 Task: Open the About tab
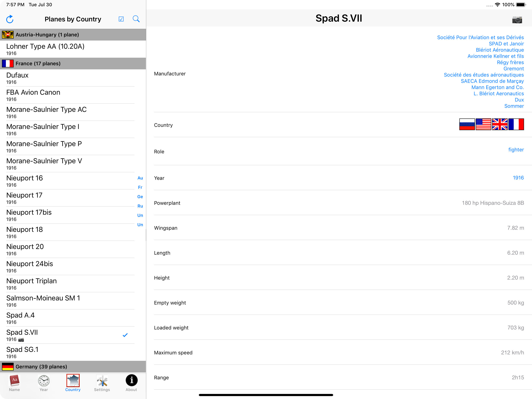point(131,383)
